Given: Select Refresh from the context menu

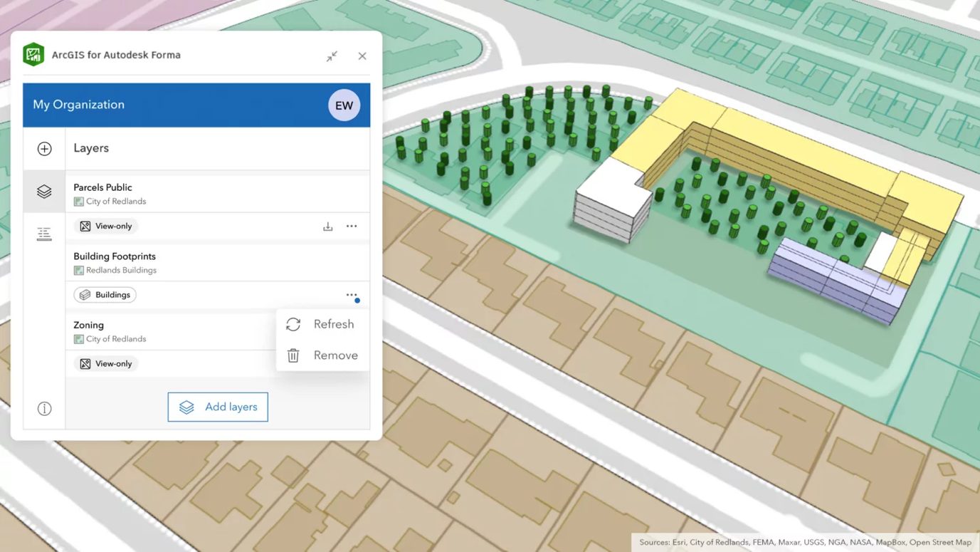Looking at the screenshot, I should 322,324.
